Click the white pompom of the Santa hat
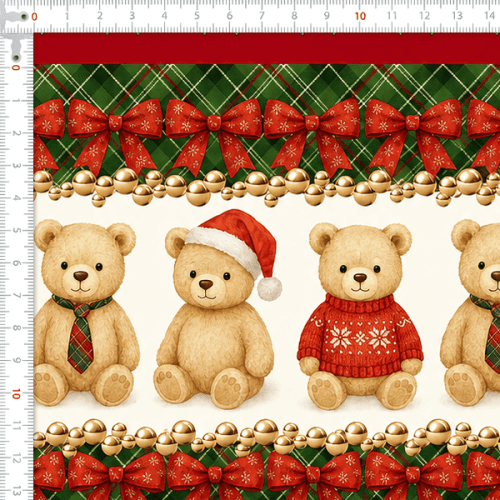This screenshot has width=500, height=500. point(269,289)
